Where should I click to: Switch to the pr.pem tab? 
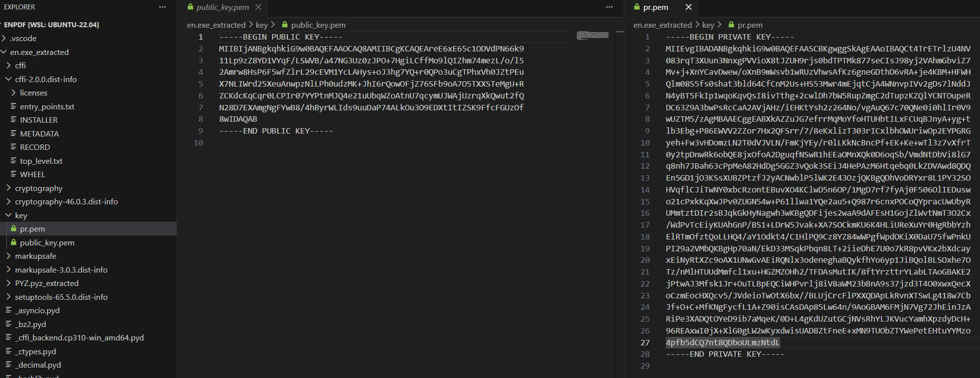[x=655, y=7]
